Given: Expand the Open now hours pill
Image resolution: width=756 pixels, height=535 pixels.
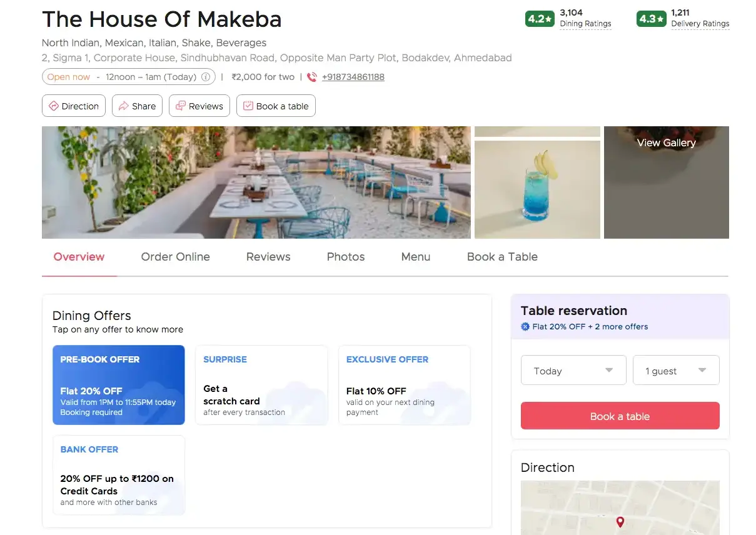Looking at the screenshot, I should (129, 77).
